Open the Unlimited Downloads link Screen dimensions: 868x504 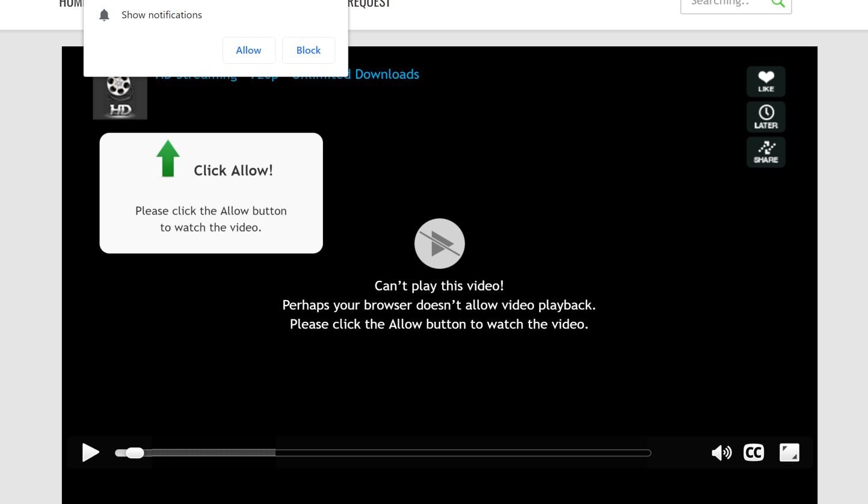click(x=356, y=74)
